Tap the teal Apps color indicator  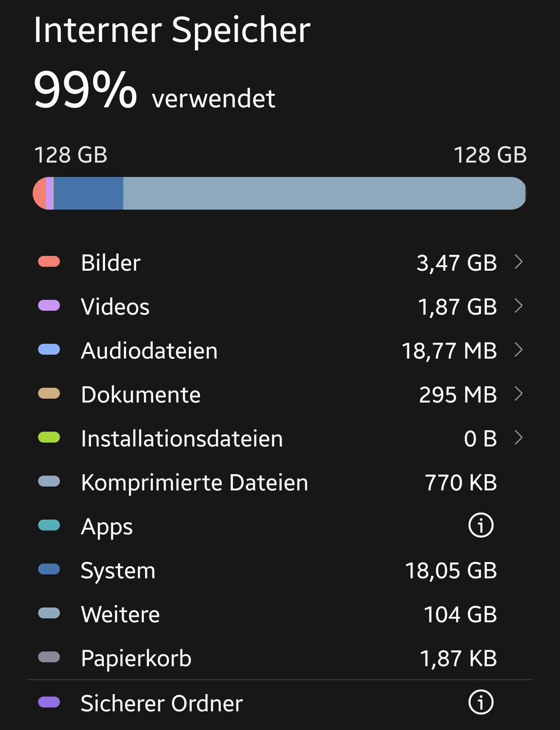pos(49,525)
